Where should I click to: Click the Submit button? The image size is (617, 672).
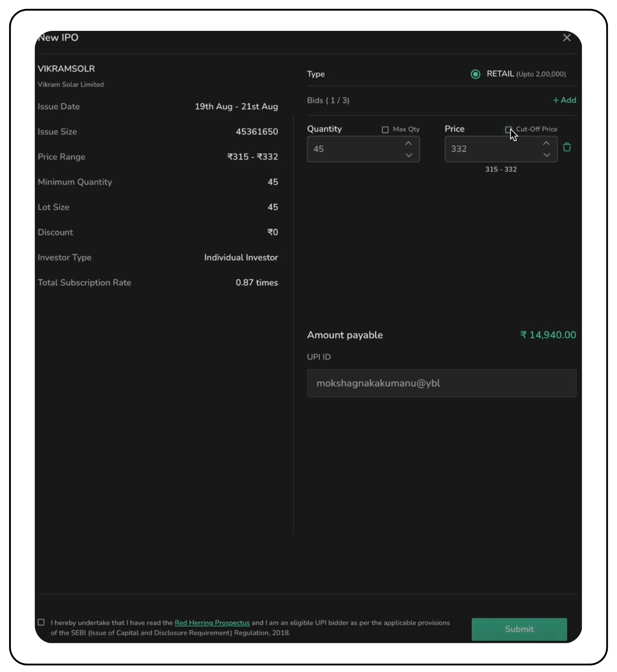519,629
